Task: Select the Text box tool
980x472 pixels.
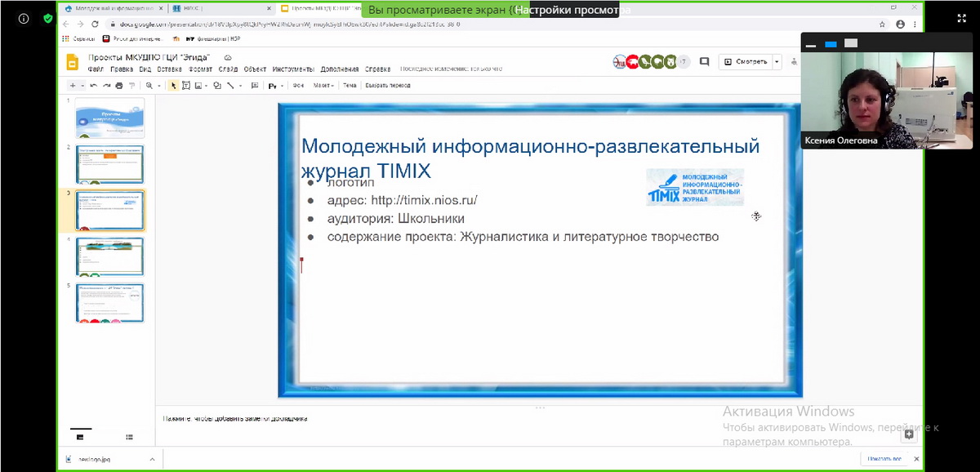Action: click(186, 86)
